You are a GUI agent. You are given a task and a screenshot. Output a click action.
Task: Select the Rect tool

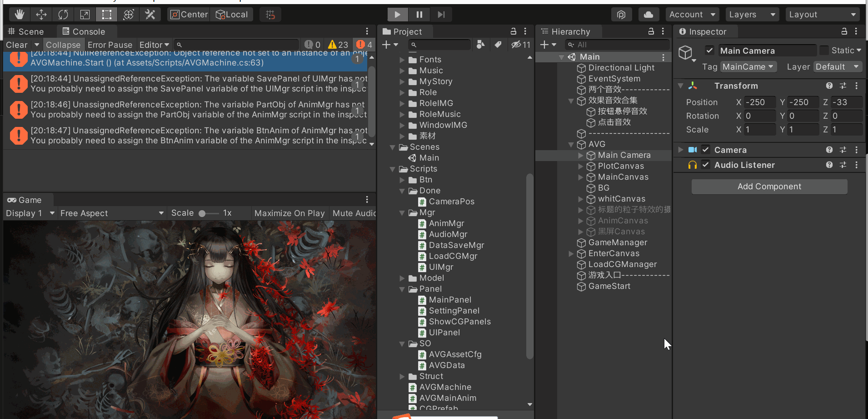pyautogui.click(x=107, y=15)
